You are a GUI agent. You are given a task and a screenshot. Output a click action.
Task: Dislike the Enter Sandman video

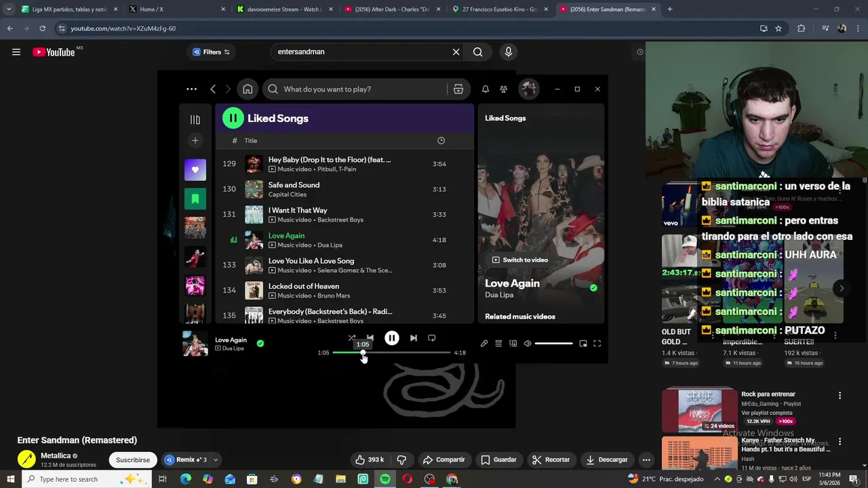click(x=401, y=460)
